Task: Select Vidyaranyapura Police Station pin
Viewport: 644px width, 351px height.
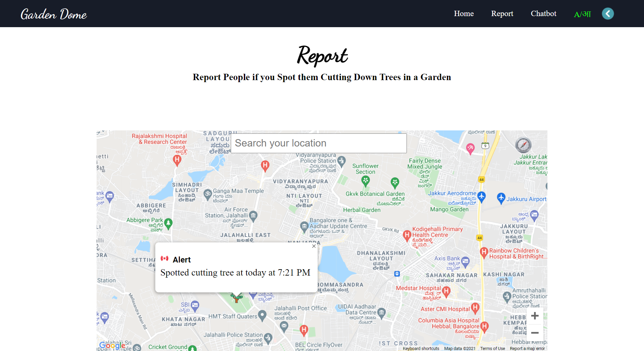Action: [341, 162]
